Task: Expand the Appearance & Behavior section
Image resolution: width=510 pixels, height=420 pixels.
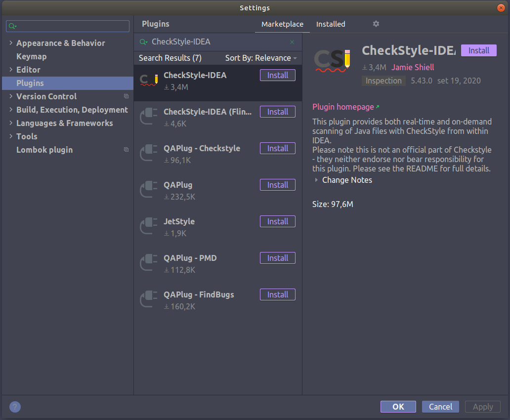Action: (x=11, y=43)
